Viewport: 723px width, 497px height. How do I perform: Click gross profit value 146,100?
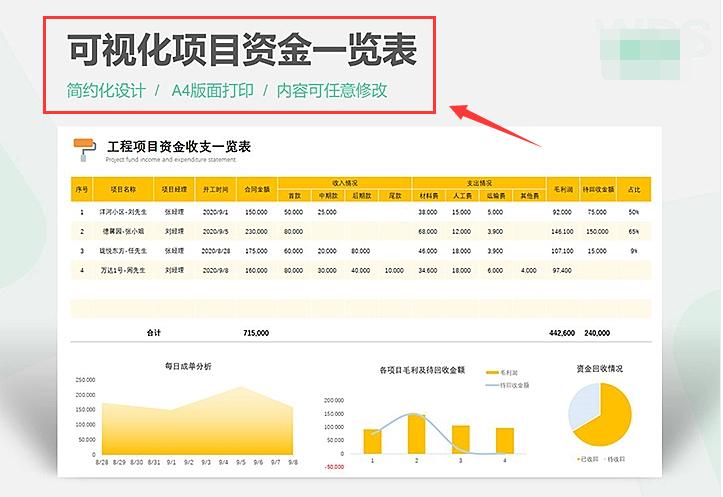(x=562, y=231)
